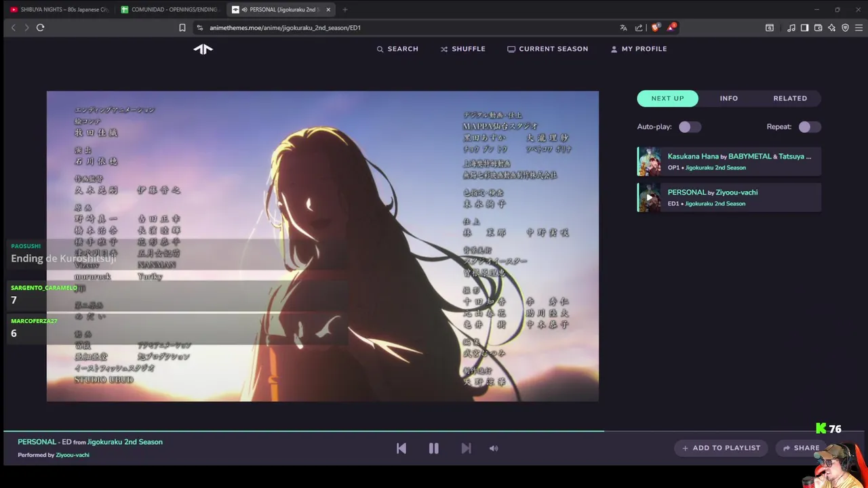Switch to the Info tab
Viewport: 868px width, 488px height.
729,98
